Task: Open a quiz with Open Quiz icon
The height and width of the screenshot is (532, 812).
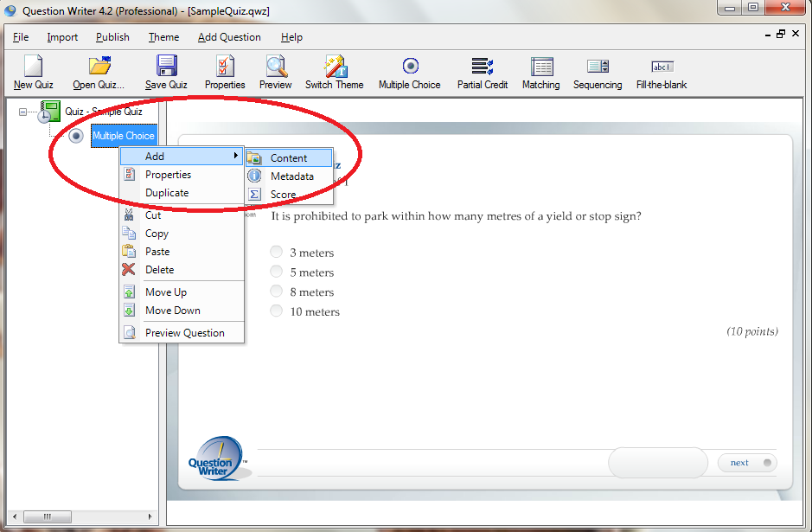Action: point(99,67)
